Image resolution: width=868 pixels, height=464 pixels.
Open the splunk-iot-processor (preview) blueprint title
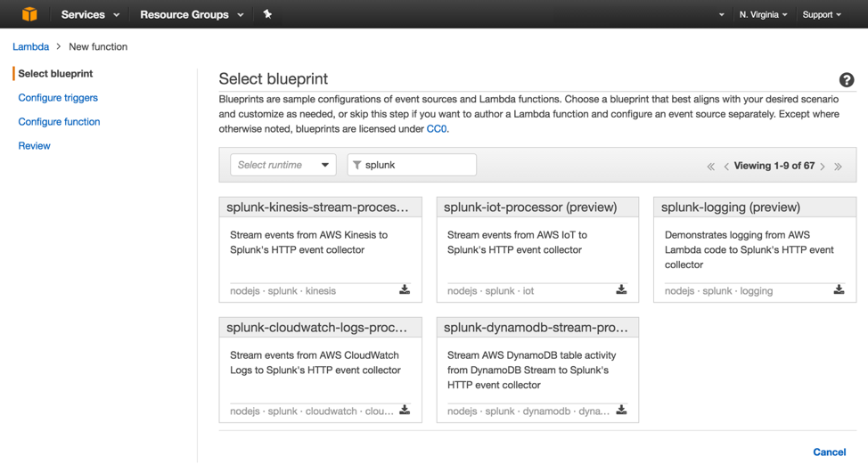point(530,208)
